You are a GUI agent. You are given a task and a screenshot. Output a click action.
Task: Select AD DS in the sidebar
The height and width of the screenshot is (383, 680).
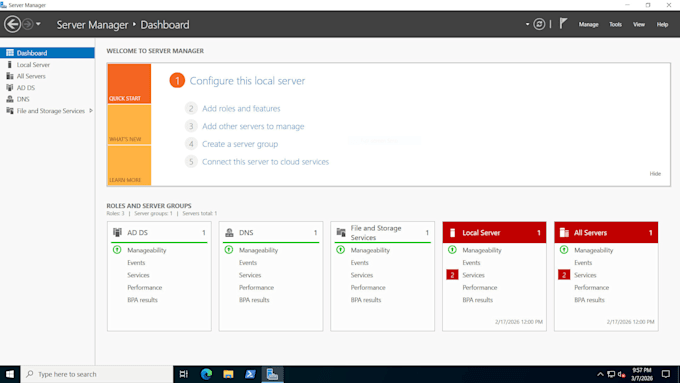(x=47, y=88)
